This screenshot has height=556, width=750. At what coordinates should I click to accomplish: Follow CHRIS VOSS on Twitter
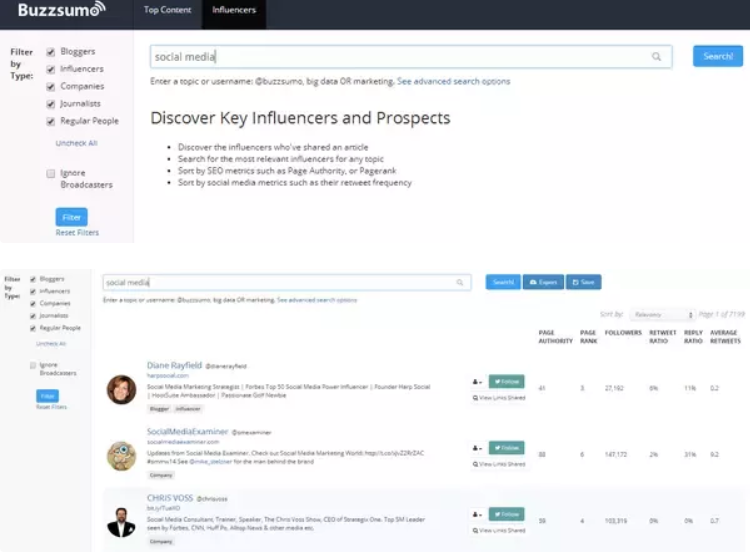[x=507, y=514]
